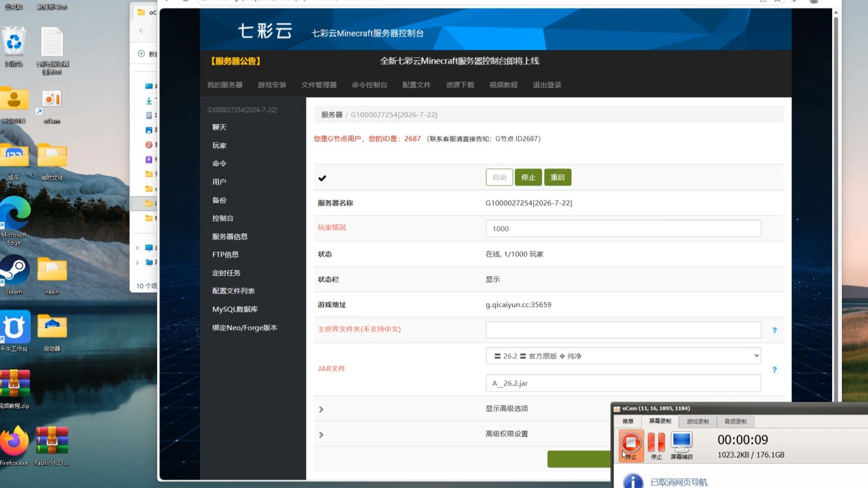Open the HUAWEI user folder on desktop
868x488 pixels.
pyautogui.click(x=14, y=105)
